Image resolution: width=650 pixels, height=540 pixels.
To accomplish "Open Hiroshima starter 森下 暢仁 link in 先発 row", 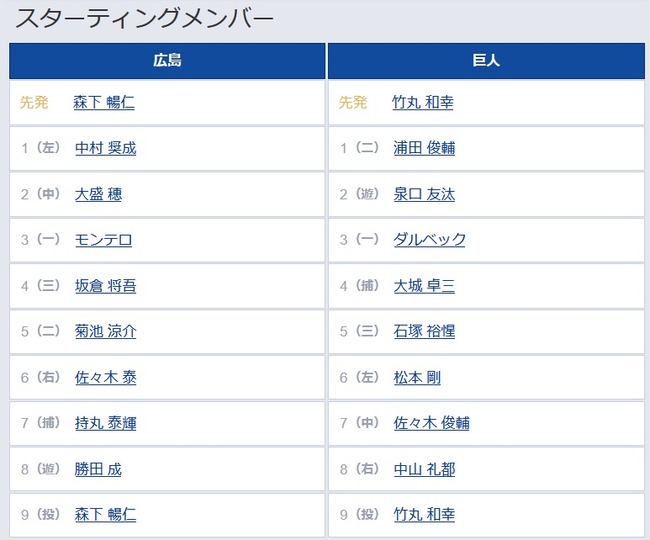I will 104,102.
